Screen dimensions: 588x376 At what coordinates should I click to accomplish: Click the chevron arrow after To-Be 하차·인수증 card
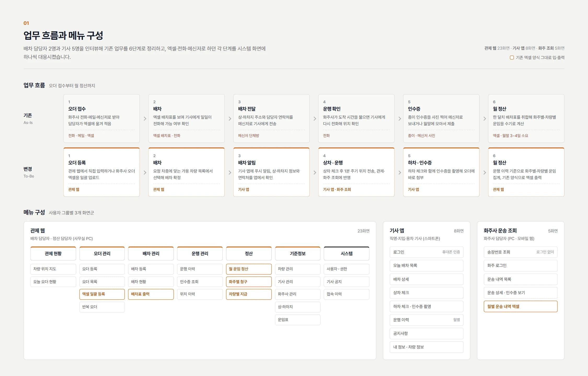[485, 173]
